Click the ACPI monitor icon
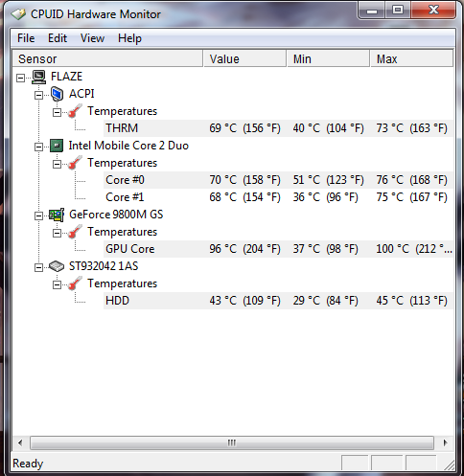 point(57,94)
